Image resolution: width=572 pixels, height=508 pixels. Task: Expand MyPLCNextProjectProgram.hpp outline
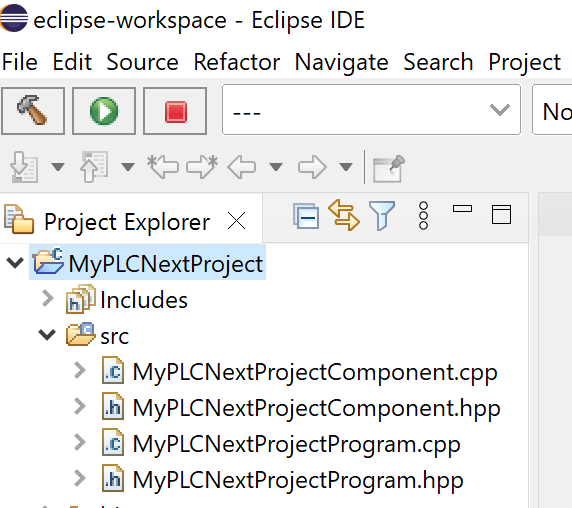click(x=80, y=478)
